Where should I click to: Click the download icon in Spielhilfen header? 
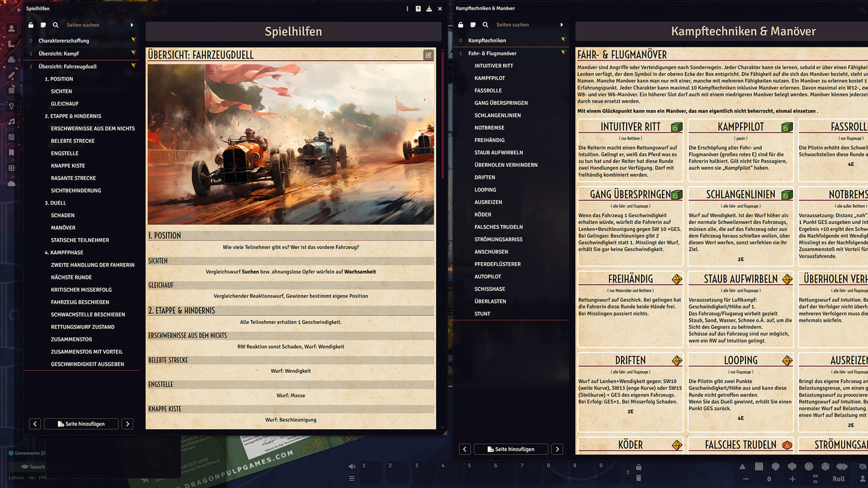click(429, 9)
